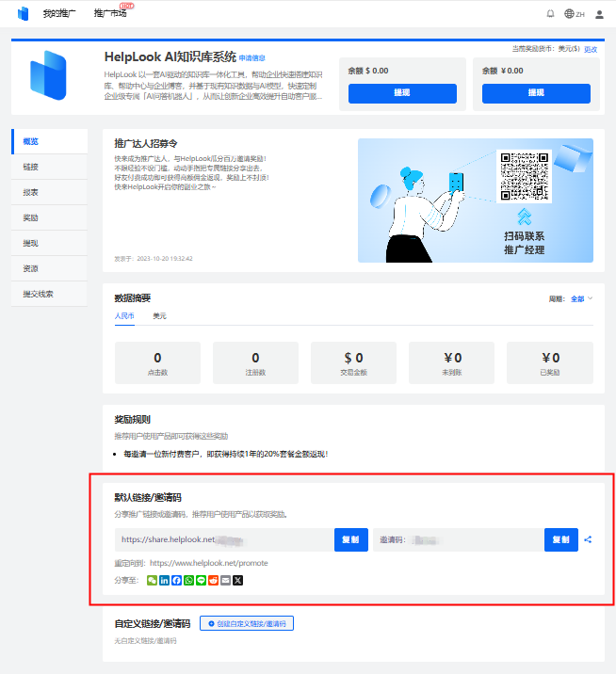Click the redirect URL www.helplook.net/promote
The height and width of the screenshot is (674, 616).
[209, 563]
